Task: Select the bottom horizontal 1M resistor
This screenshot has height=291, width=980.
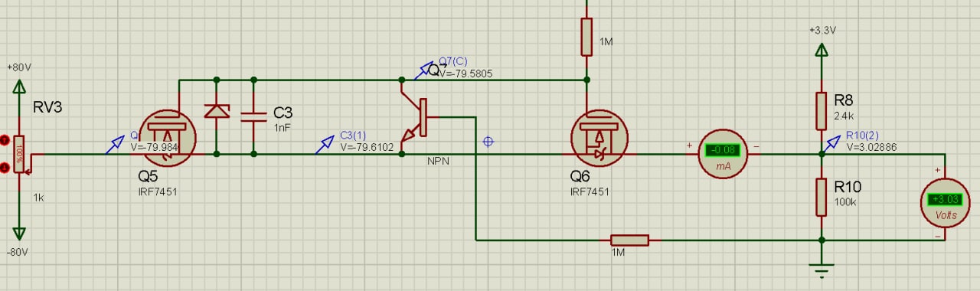Action: [x=629, y=240]
